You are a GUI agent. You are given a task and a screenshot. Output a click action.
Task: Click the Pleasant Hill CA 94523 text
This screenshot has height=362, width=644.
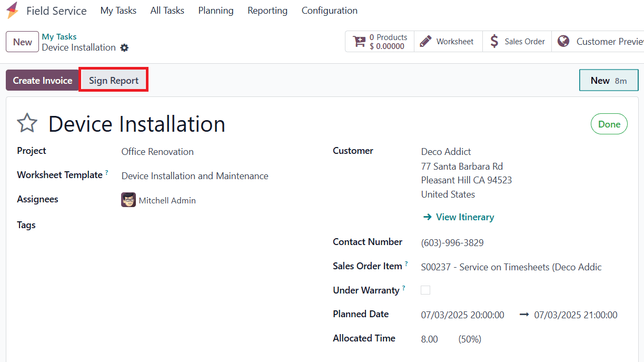pos(467,180)
